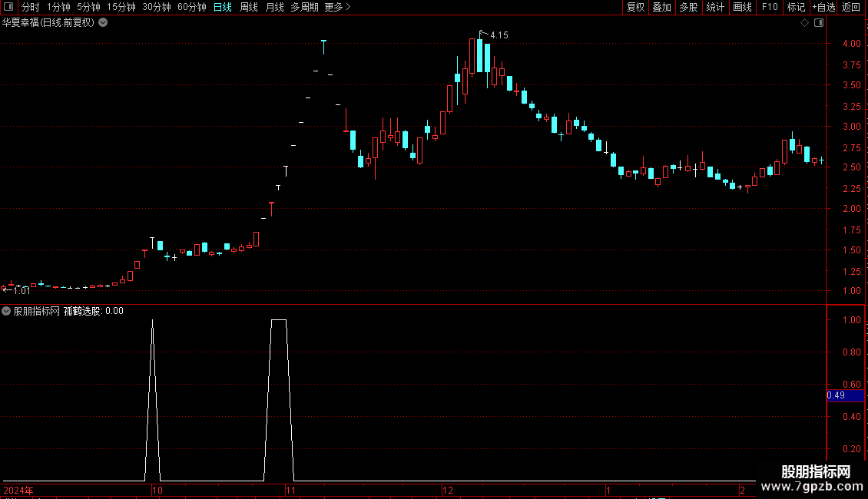
Task: Click the 2.50 price axis label
Action: 851,167
